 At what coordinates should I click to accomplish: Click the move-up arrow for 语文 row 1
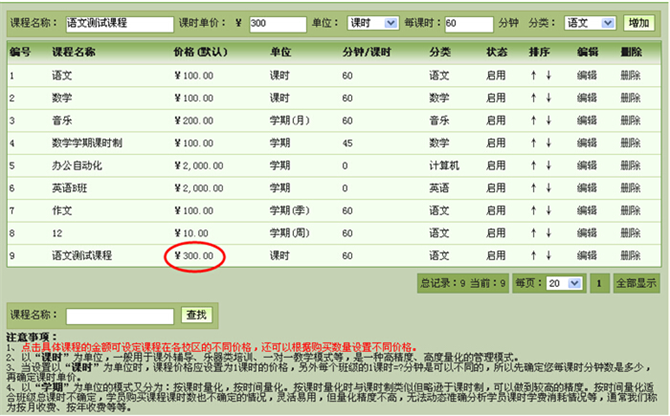coord(534,75)
